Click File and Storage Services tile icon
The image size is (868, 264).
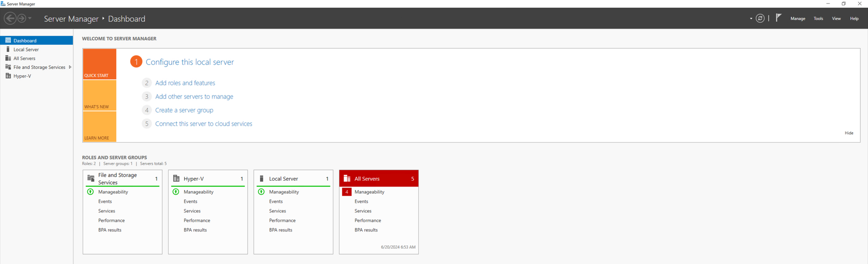click(x=91, y=178)
